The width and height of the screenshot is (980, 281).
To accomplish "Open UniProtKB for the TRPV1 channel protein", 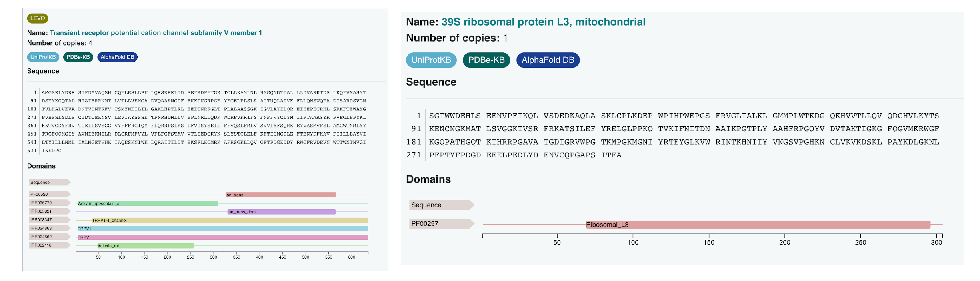I will 43,57.
